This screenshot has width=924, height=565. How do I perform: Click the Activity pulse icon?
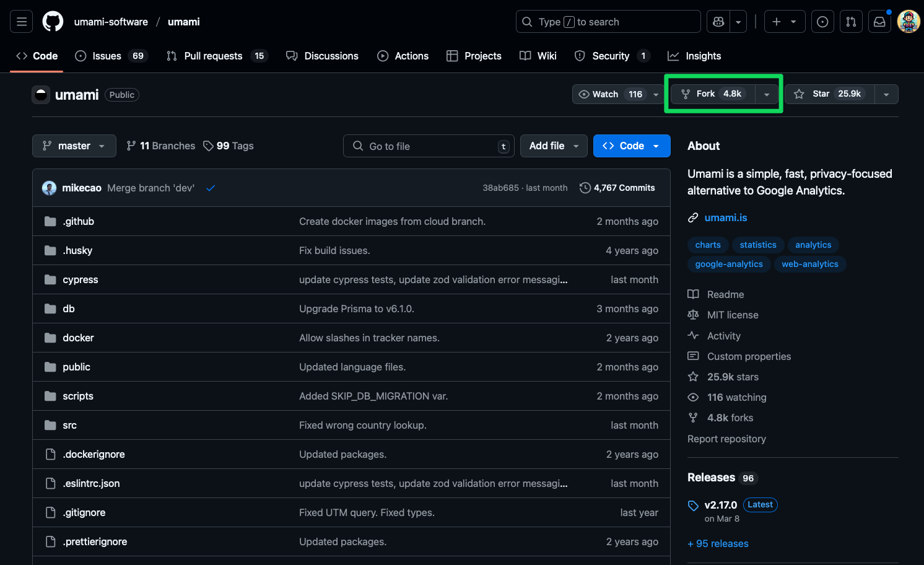point(693,335)
